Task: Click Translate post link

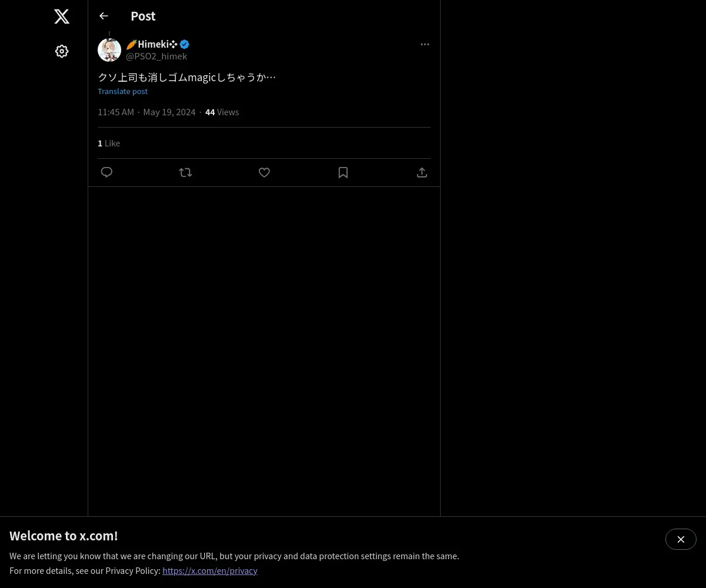Action: coord(122,91)
